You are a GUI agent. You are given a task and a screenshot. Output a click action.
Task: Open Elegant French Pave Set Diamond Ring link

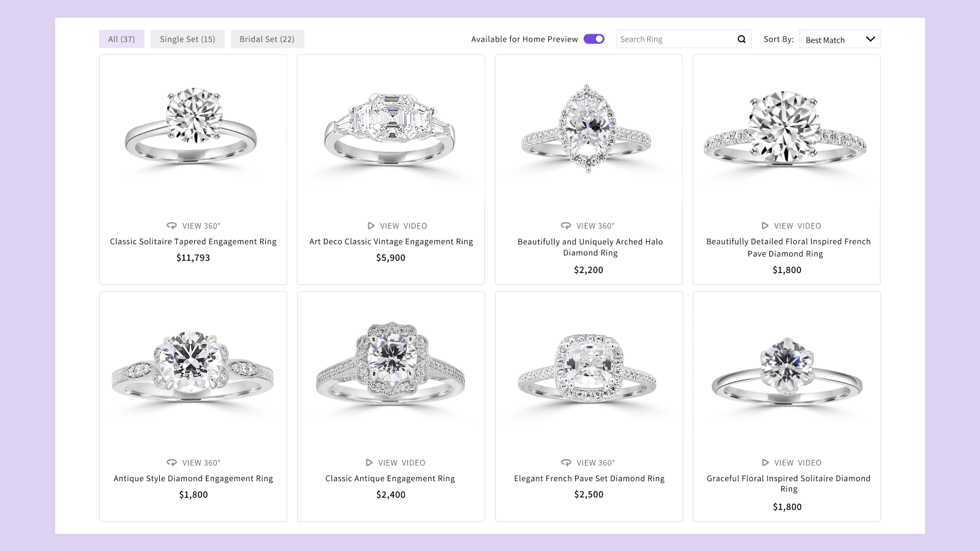(589, 479)
